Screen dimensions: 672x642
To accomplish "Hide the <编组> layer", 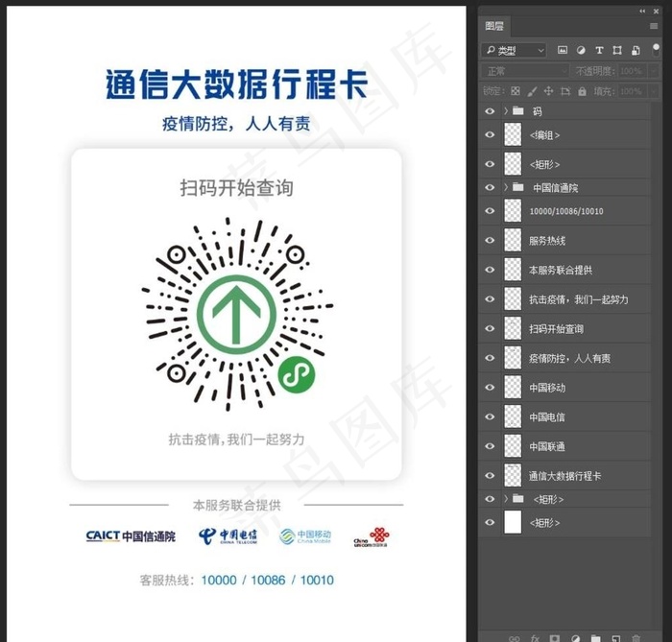I will click(490, 134).
